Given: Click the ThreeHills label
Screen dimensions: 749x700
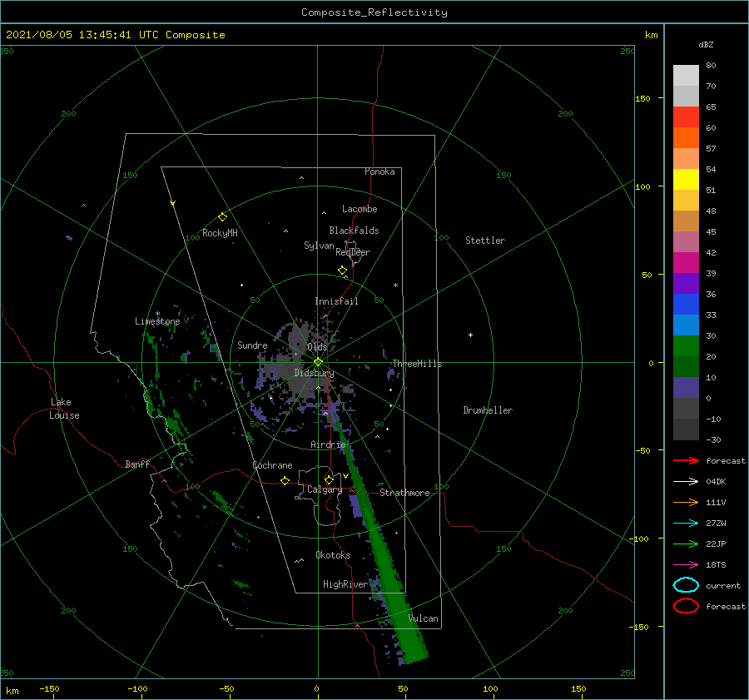Looking at the screenshot, I should pyautogui.click(x=417, y=364).
